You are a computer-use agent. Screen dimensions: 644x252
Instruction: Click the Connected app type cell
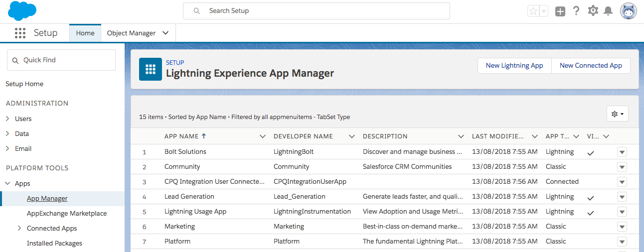pyautogui.click(x=562, y=181)
